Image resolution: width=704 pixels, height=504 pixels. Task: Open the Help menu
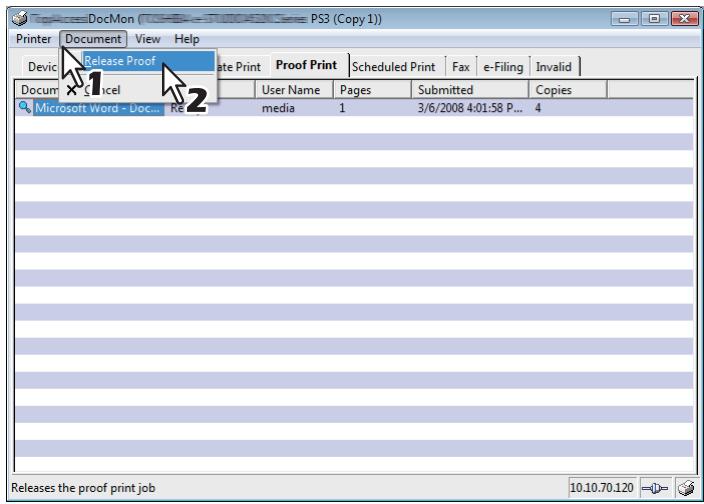click(187, 39)
